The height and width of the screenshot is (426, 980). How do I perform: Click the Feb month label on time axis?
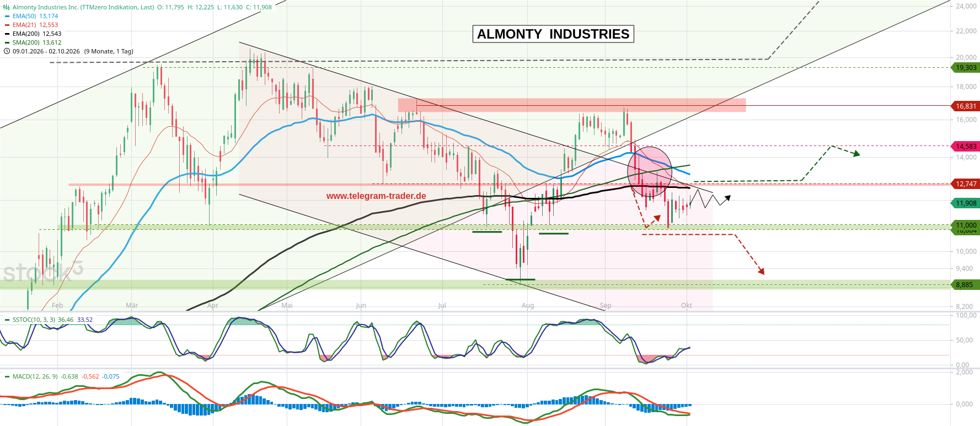(57, 305)
